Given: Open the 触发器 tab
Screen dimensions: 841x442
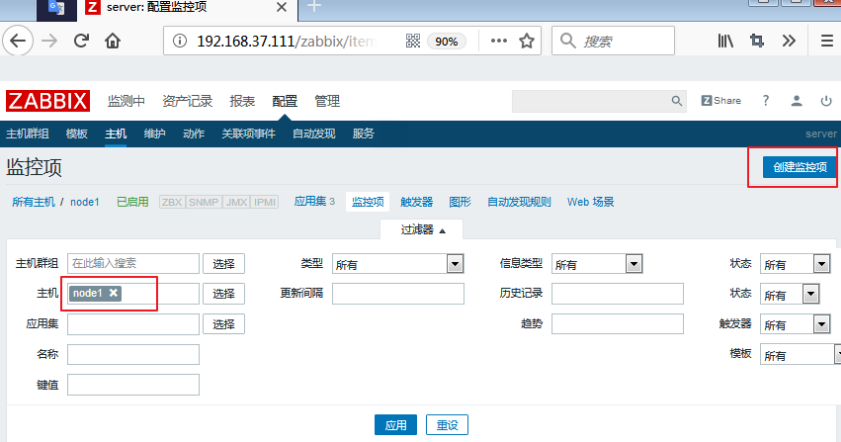Looking at the screenshot, I should [x=416, y=202].
